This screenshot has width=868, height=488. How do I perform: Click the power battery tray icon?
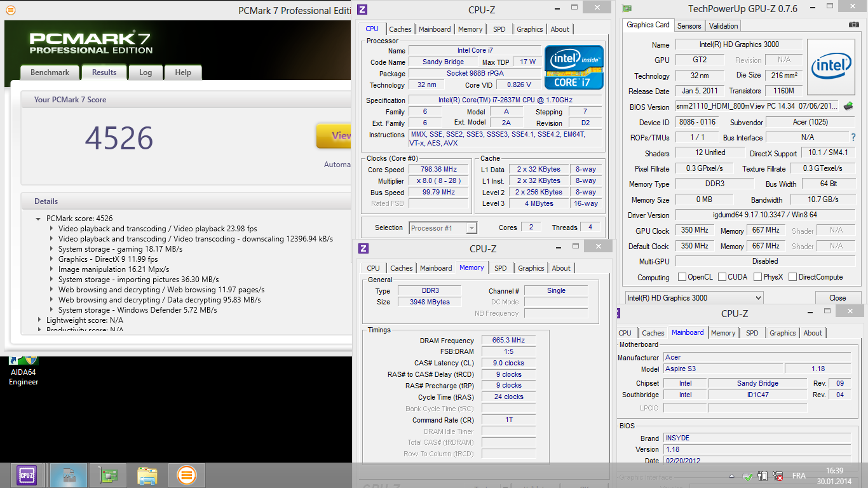click(763, 476)
